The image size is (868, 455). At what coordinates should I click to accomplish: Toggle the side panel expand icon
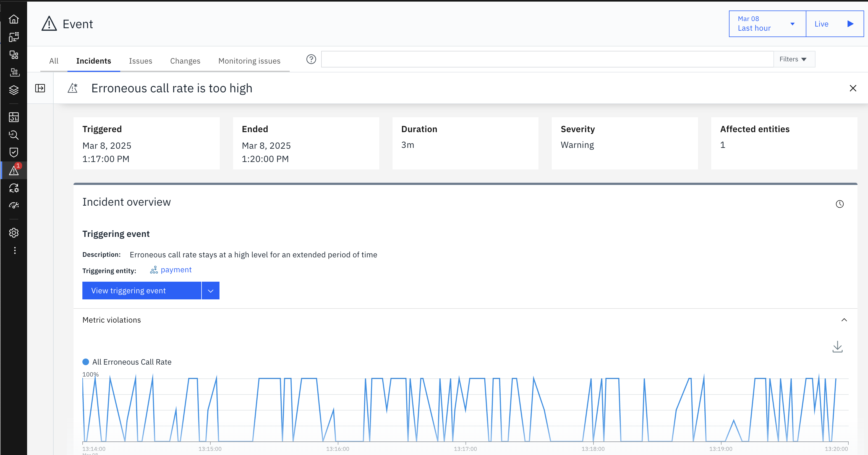pos(40,88)
